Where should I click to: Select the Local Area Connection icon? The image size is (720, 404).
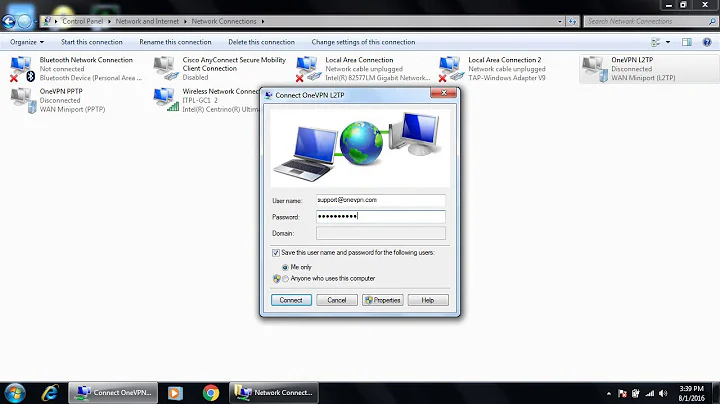tap(309, 69)
